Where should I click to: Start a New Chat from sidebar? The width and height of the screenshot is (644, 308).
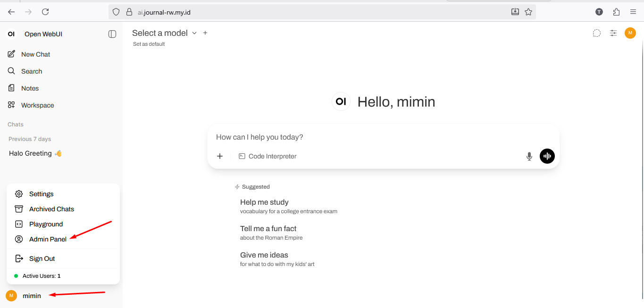click(x=35, y=54)
